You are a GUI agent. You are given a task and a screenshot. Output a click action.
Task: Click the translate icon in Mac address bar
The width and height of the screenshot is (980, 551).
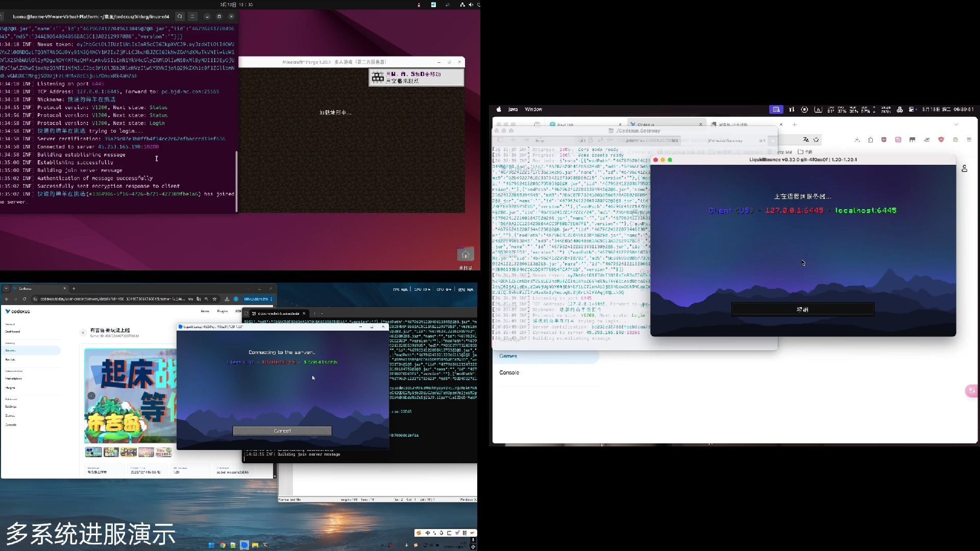(x=805, y=140)
